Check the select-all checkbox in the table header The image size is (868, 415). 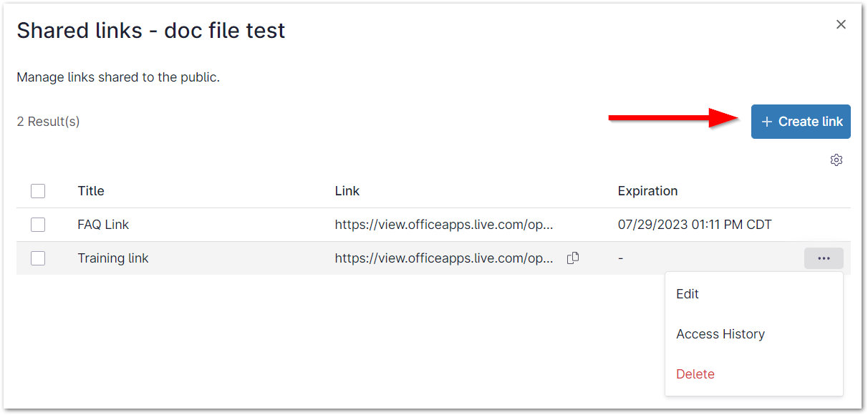pos(38,190)
